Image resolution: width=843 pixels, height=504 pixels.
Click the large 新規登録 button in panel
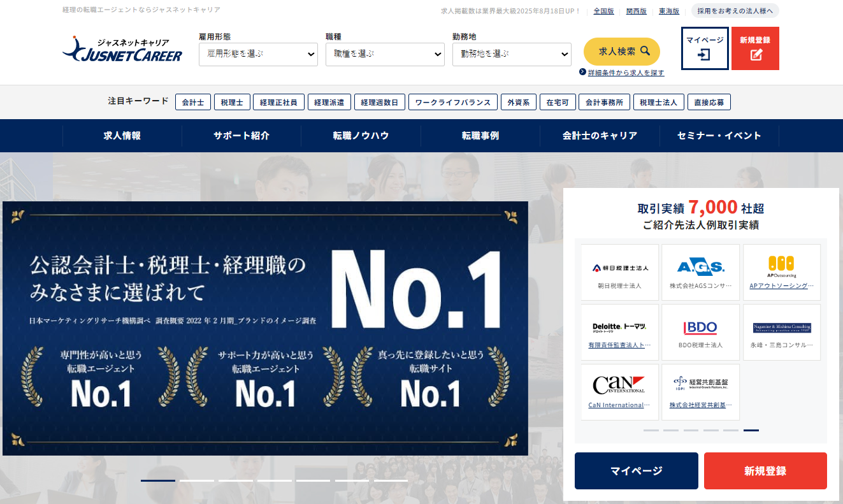pyautogui.click(x=765, y=471)
